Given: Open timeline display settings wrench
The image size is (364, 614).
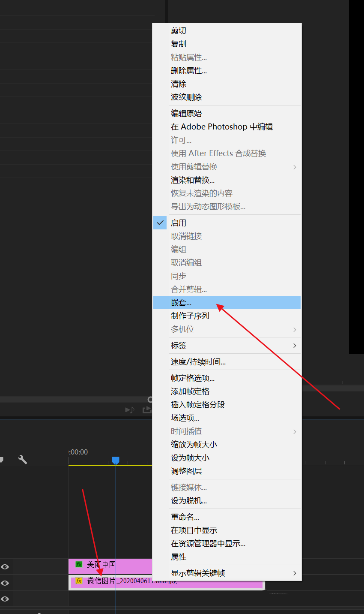Looking at the screenshot, I should [22, 460].
